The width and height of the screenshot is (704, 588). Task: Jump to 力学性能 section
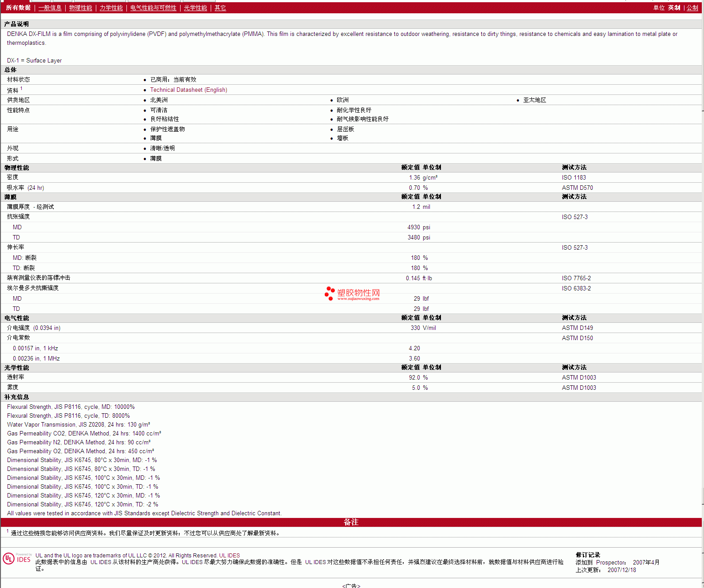(x=111, y=8)
